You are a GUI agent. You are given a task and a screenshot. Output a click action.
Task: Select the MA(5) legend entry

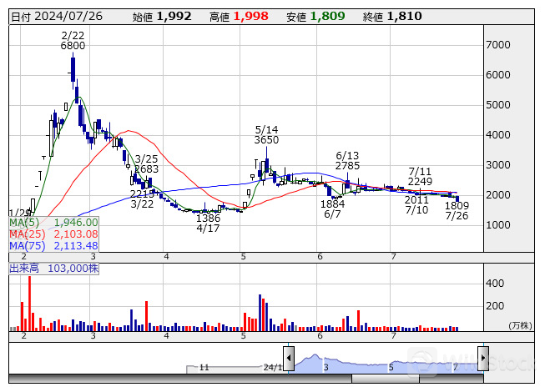(53, 223)
